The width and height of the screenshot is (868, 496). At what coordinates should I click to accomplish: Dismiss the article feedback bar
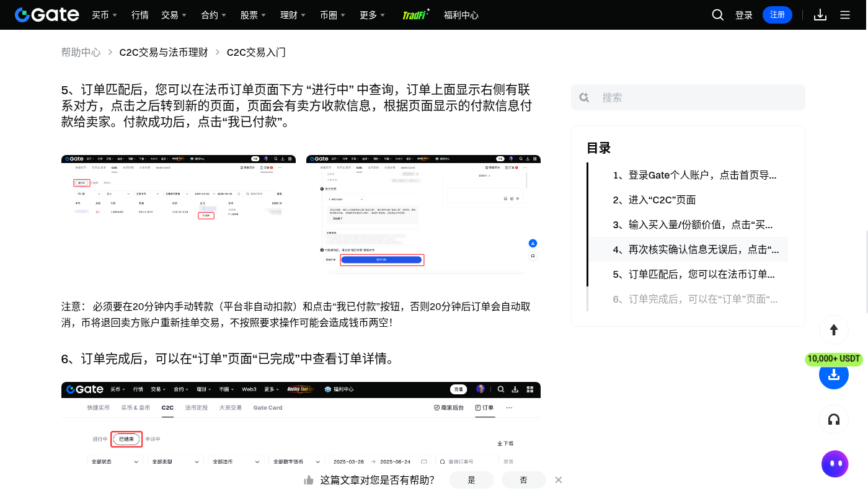tap(559, 480)
